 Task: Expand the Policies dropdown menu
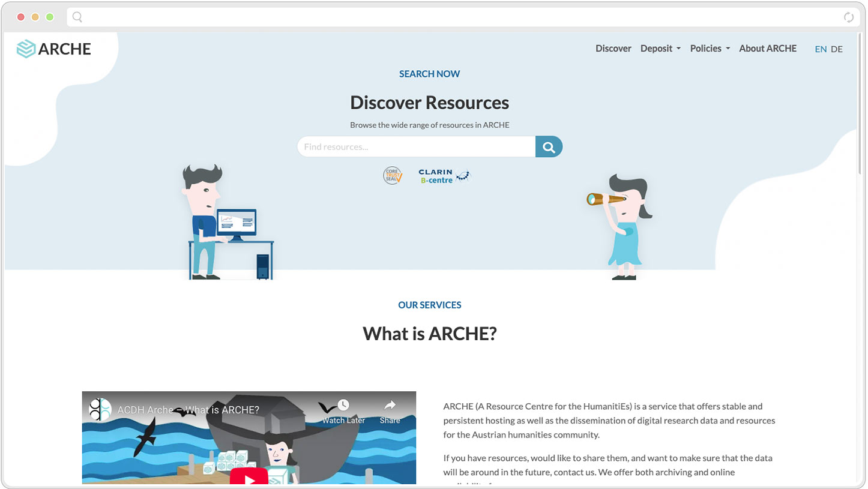710,49
